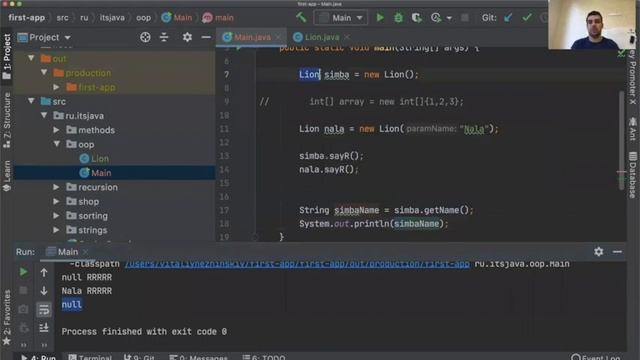Open Run panel settings gear
Screen dimensions: 640x360
pos(598,251)
